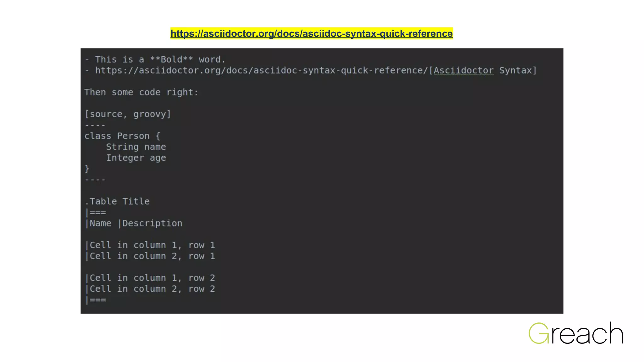This screenshot has height=362, width=644.
Task: Click the 'Then some code right:' line
Action: coord(142,92)
